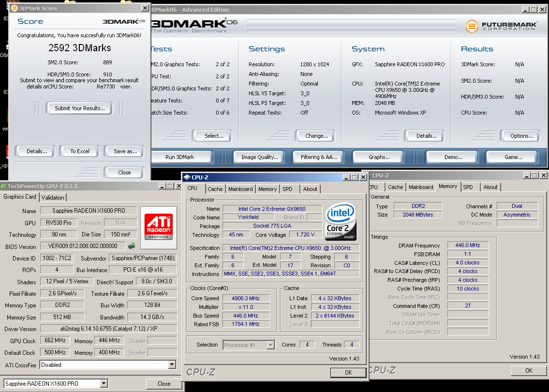Click the Instructions field listing MMX, SSE
This screenshot has width=549, height=392.
pos(291,274)
